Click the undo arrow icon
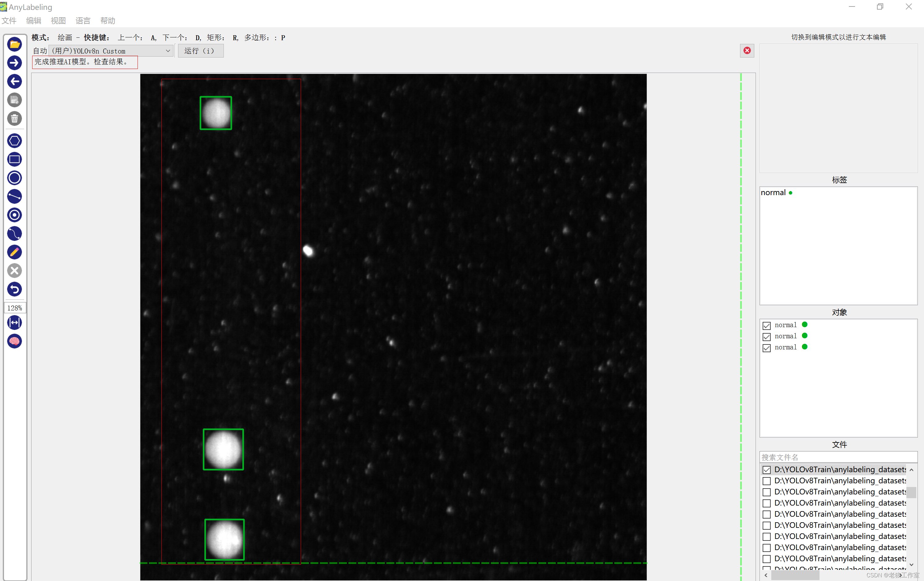The width and height of the screenshot is (924, 581). pos(15,289)
